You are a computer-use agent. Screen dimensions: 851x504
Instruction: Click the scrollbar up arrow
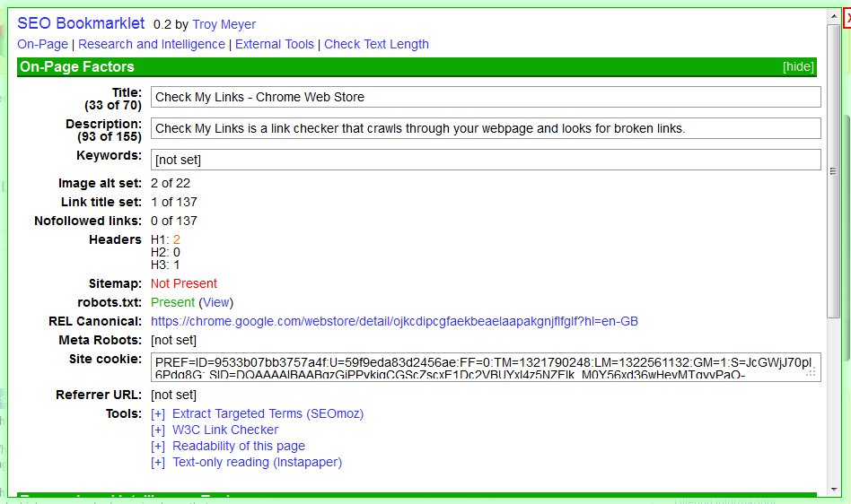coord(834,16)
